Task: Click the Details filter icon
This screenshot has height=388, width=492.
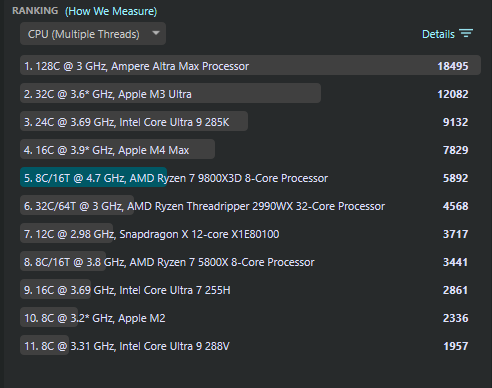Action: [x=466, y=33]
